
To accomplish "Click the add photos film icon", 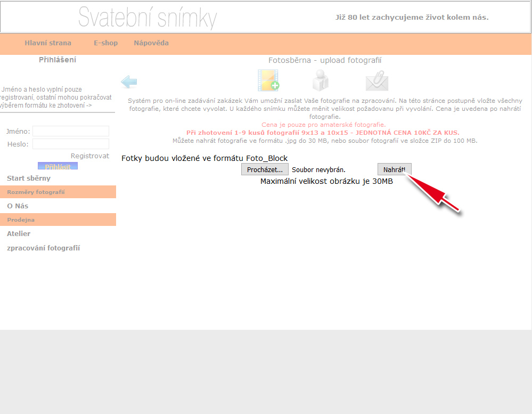I will coord(268,80).
